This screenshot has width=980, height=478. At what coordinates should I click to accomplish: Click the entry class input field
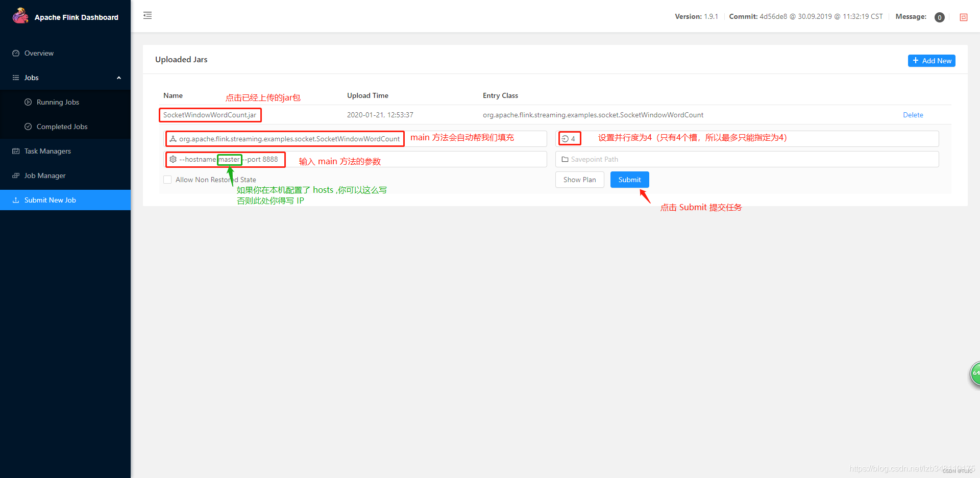point(355,139)
